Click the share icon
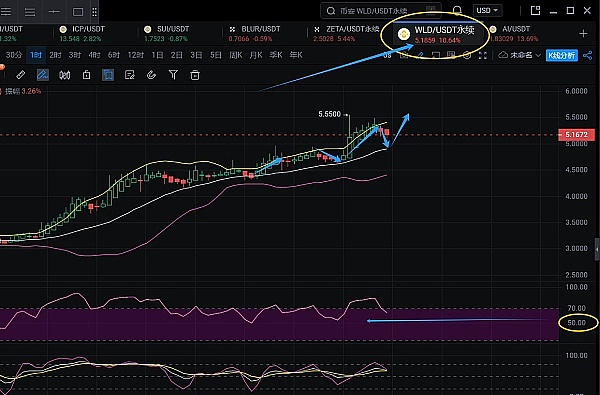Image resolution: width=600 pixels, height=395 pixels. coord(587,55)
